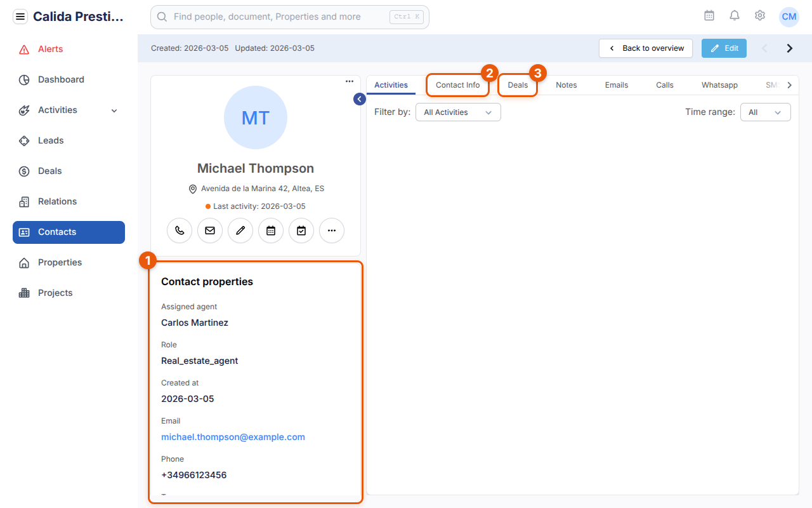
Task: Open the three-dot menu at contact card top
Action: 350,81
